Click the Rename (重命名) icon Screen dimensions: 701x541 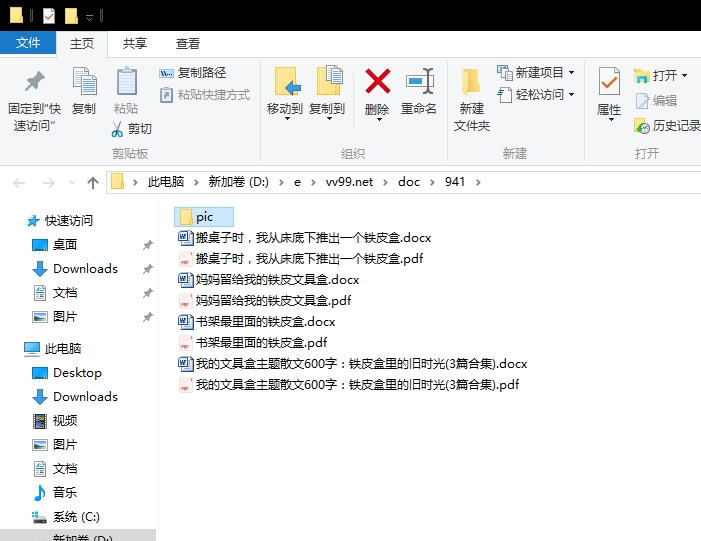tap(420, 81)
